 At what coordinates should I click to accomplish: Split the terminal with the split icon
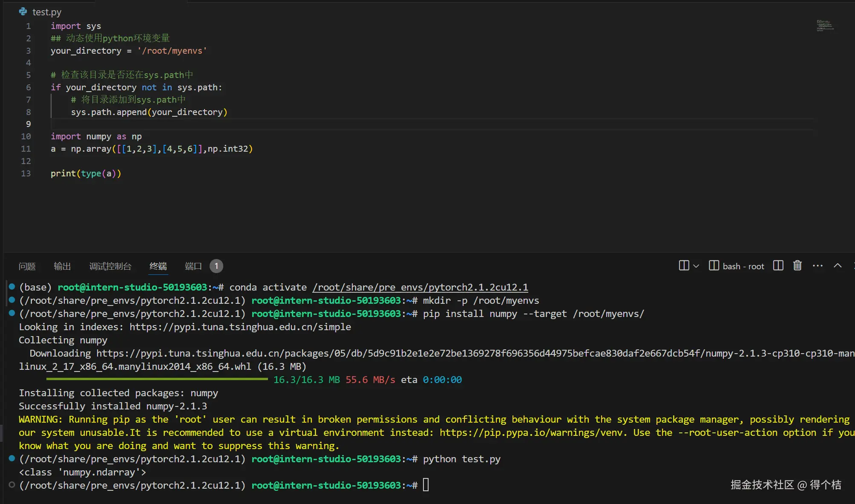(x=778, y=266)
